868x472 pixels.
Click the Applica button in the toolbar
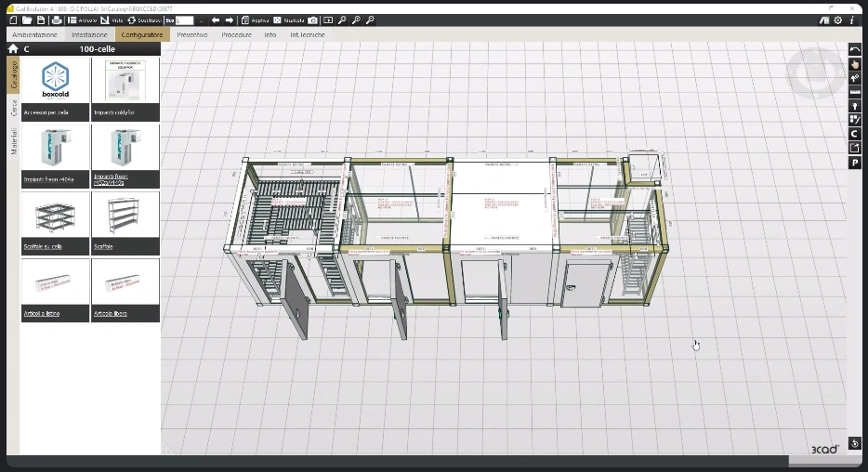click(255, 20)
